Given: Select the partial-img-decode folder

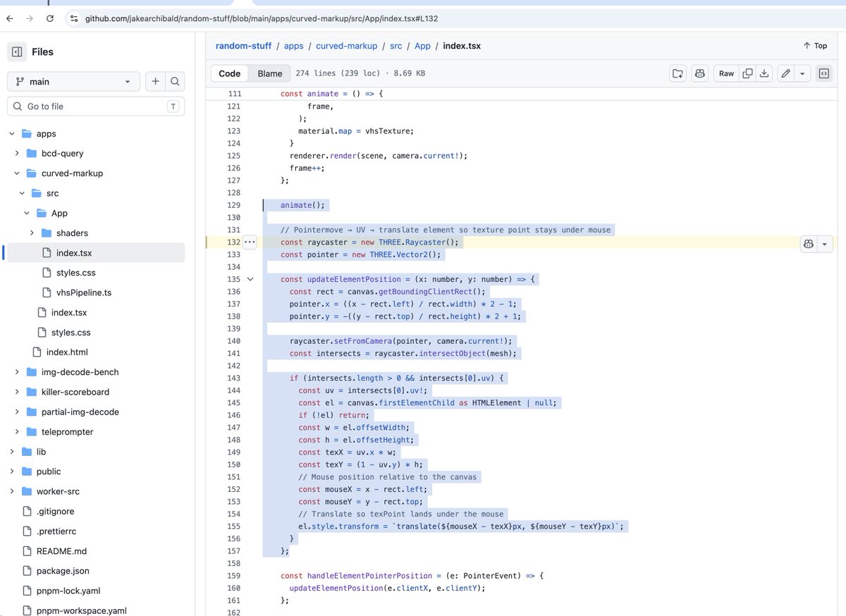Looking at the screenshot, I should click(x=80, y=412).
